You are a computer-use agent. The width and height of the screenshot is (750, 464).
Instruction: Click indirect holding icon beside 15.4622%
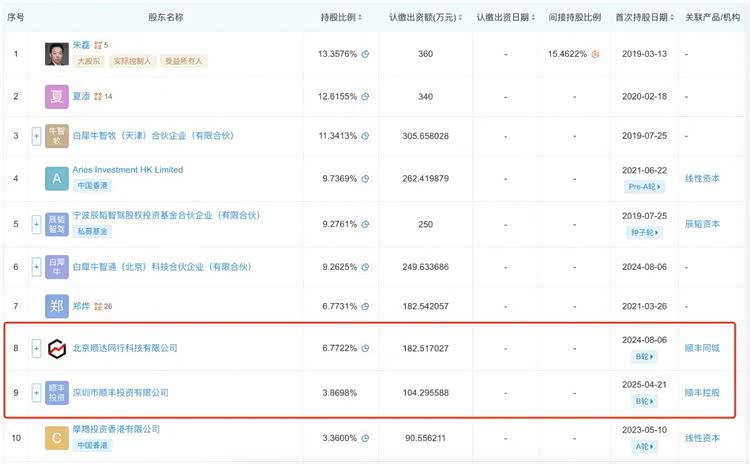595,53
